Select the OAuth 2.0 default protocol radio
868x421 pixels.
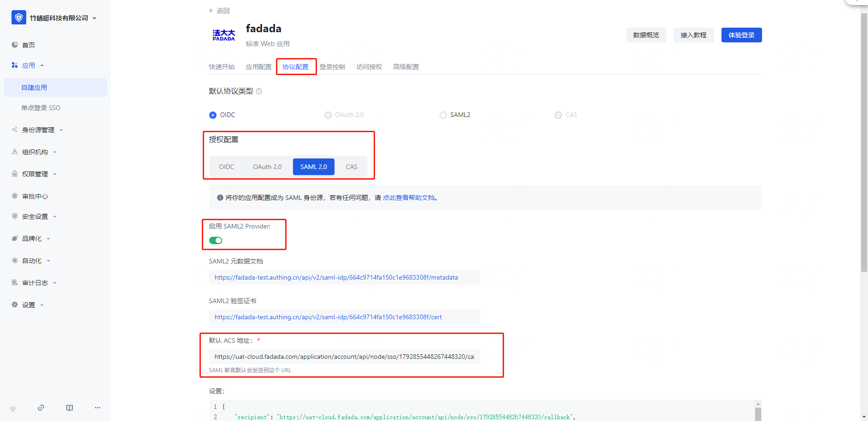[x=328, y=115]
